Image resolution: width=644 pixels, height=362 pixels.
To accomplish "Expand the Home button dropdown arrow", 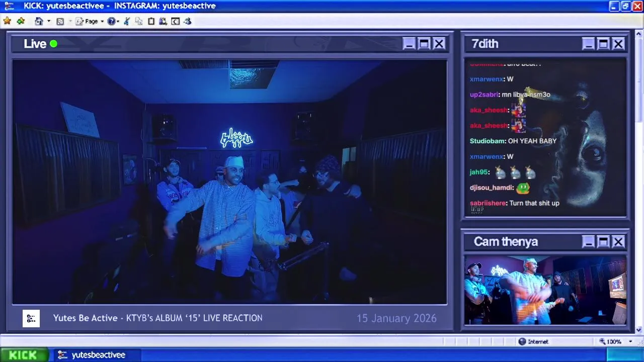I will tap(49, 21).
